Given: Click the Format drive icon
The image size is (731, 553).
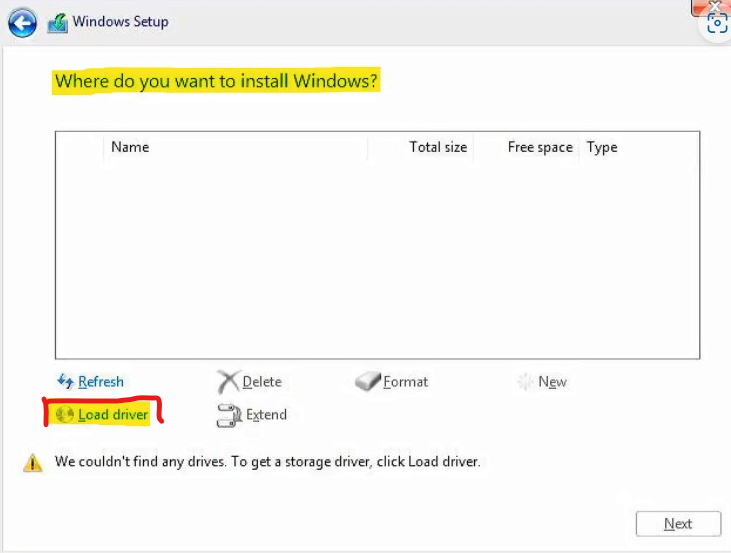Looking at the screenshot, I should click(x=367, y=381).
